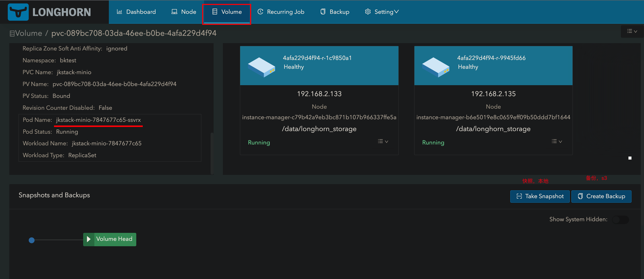Viewport: 644px width, 279px height.
Task: Click the pod name jkstack-minio-7847677c65-ssvrx
Action: (x=98, y=120)
